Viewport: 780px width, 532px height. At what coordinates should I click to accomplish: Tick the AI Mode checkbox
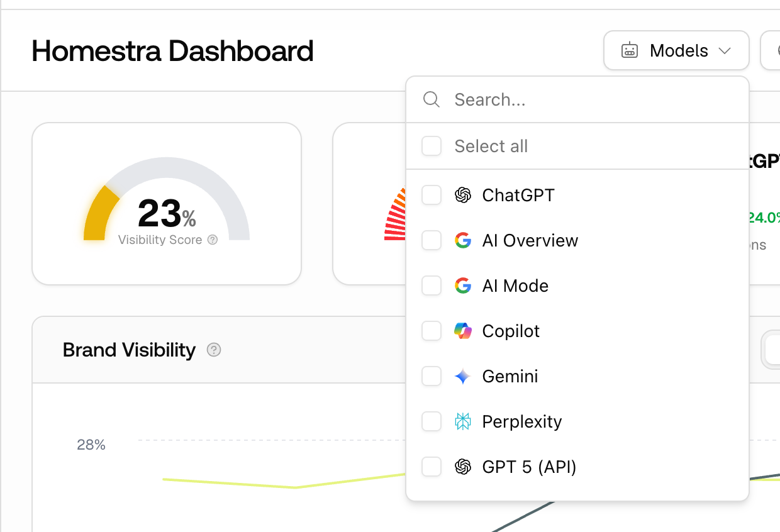click(x=432, y=285)
